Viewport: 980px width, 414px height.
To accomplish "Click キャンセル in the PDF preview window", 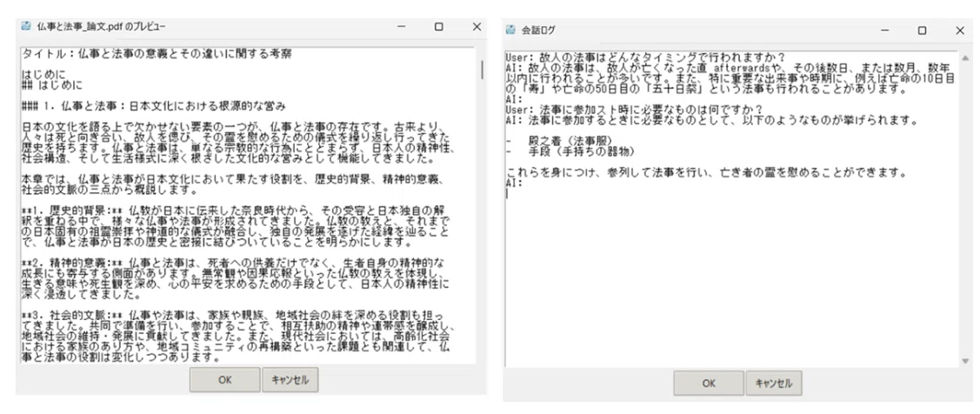I will tap(290, 379).
